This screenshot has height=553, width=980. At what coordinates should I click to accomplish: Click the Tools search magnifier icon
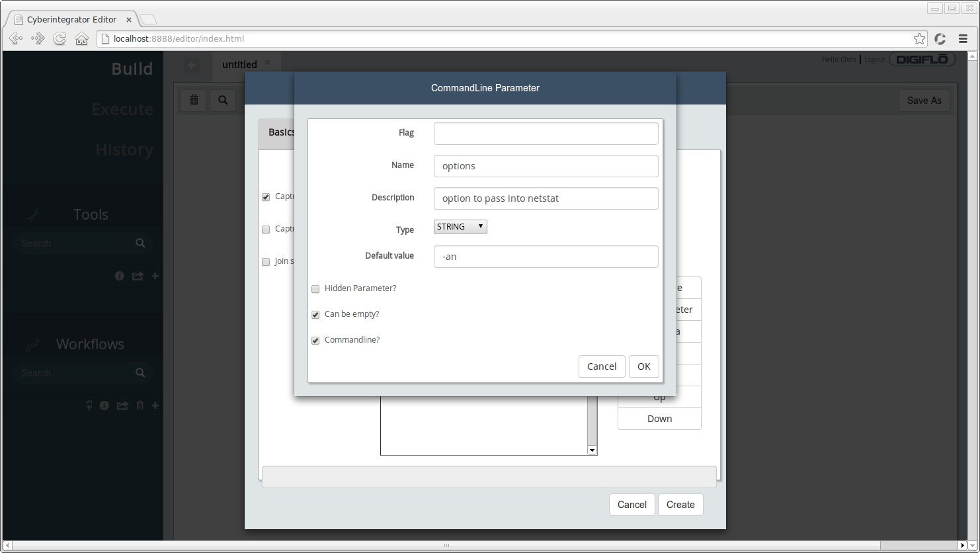coord(140,243)
